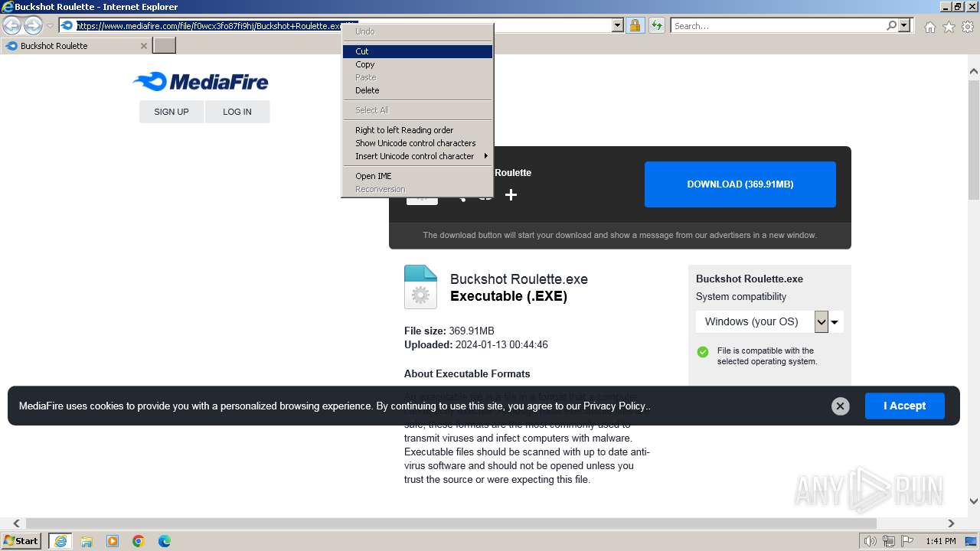Image resolution: width=980 pixels, height=551 pixels.
Task: Launch Chrome from the taskbar
Action: point(139,541)
